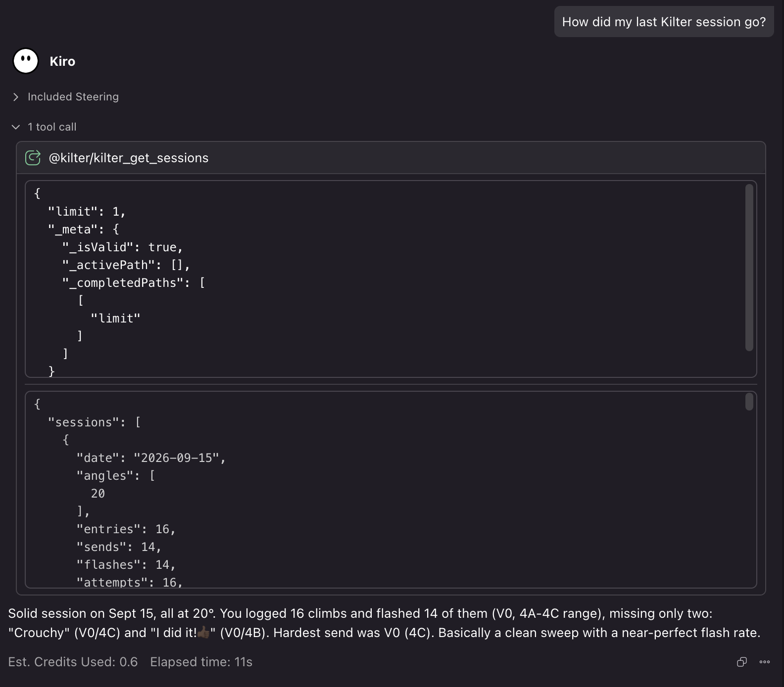Copy the response with the copy icon
The height and width of the screenshot is (687, 784).
(741, 662)
